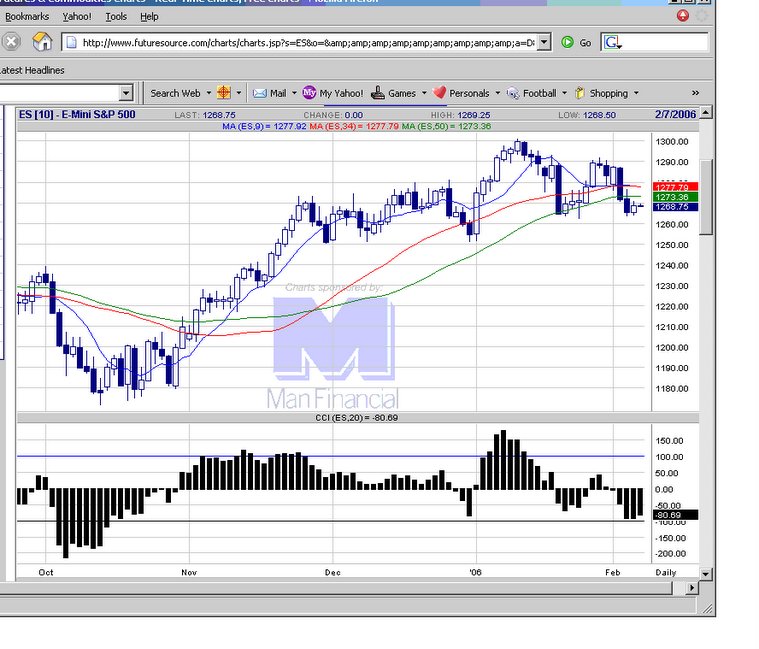
Task: Click the red throbber icon in the menu bar
Action: pos(683,16)
